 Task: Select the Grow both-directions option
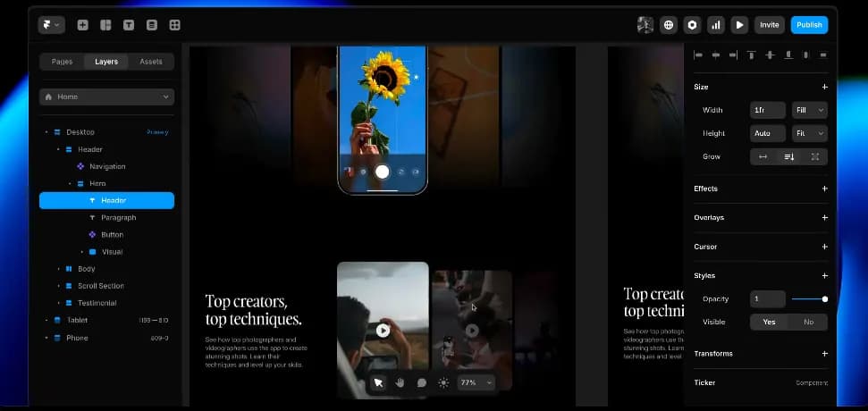(x=815, y=156)
